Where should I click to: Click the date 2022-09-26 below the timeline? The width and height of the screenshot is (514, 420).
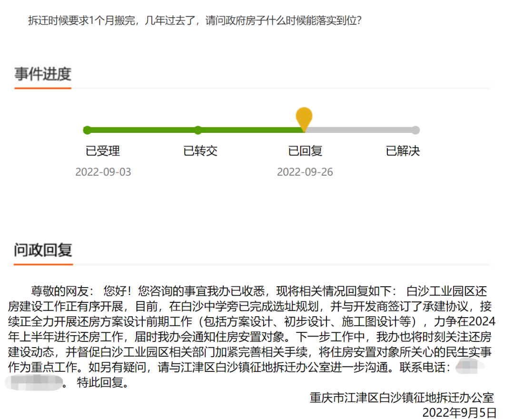pos(305,172)
